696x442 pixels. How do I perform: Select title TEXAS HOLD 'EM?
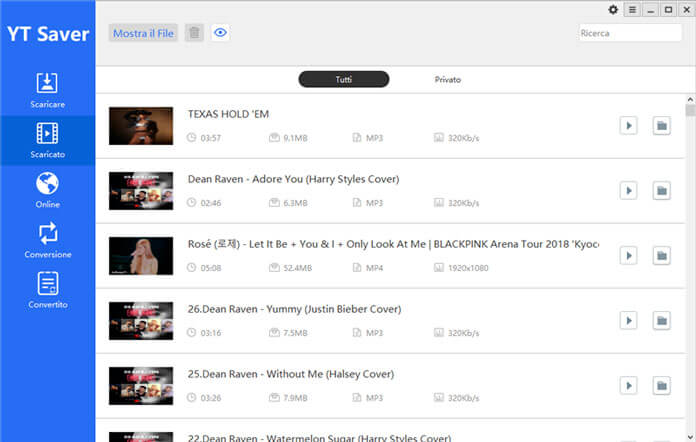click(228, 114)
